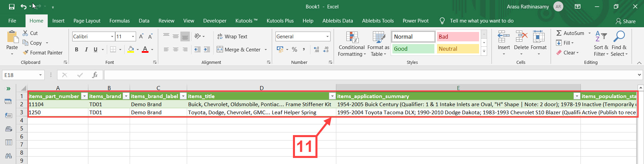Image resolution: width=644 pixels, height=164 pixels.
Task: Apply the Fill Color yellow swatch
Action: (x=131, y=49)
